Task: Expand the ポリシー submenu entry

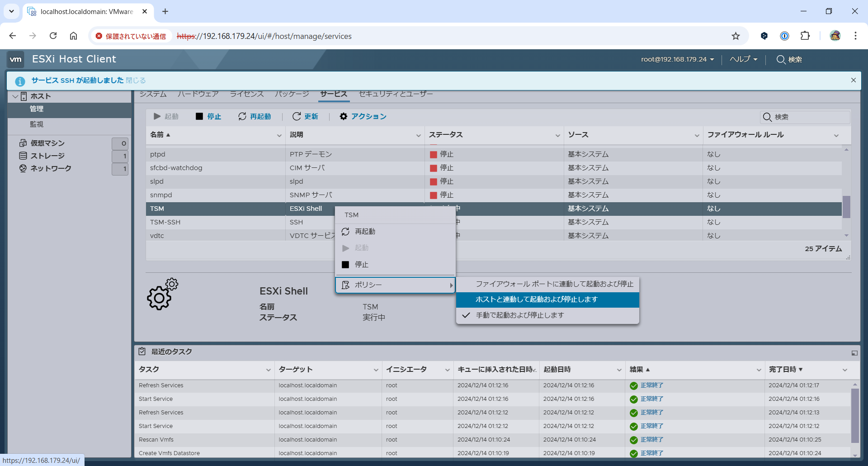Action: click(395, 285)
